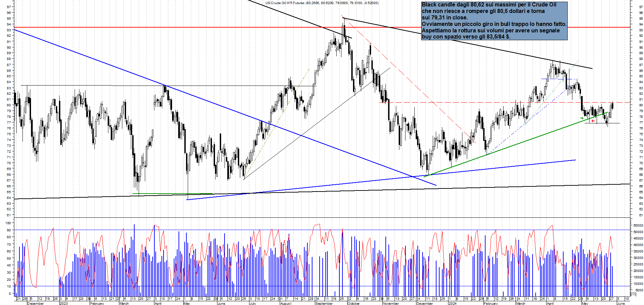Viewport: 644px width, 305px height.
Task: Click the October month label
Action: click(353, 303)
